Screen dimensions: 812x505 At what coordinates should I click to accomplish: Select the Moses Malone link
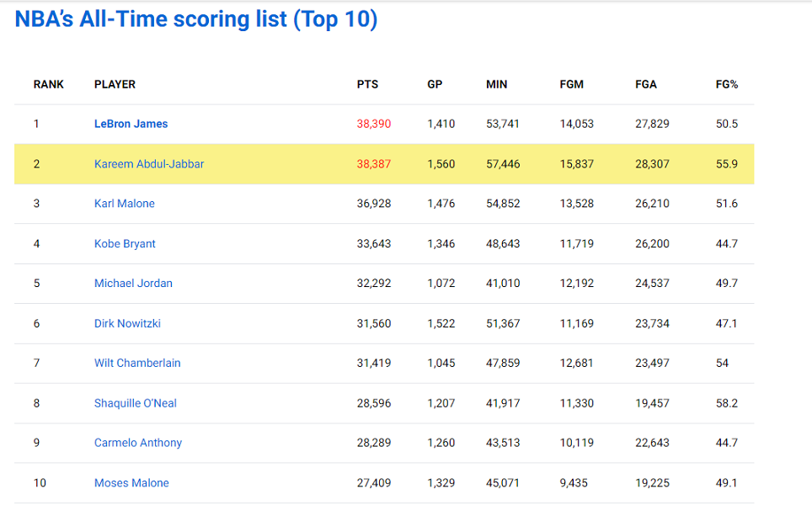pos(131,483)
